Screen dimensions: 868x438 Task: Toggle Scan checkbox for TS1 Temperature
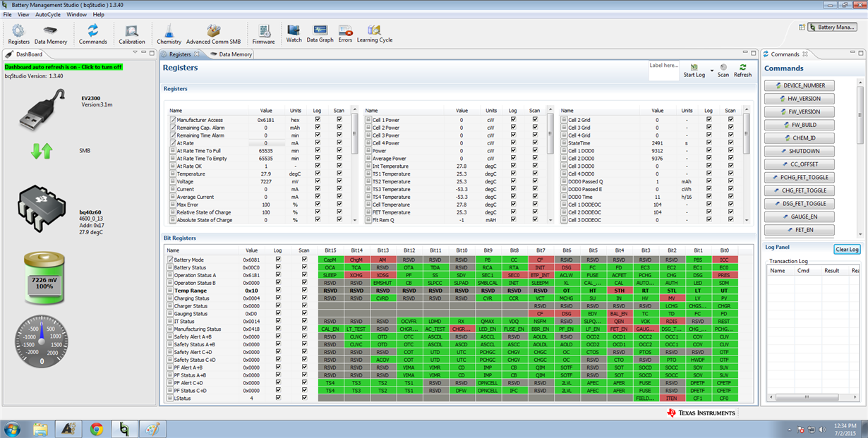click(535, 174)
